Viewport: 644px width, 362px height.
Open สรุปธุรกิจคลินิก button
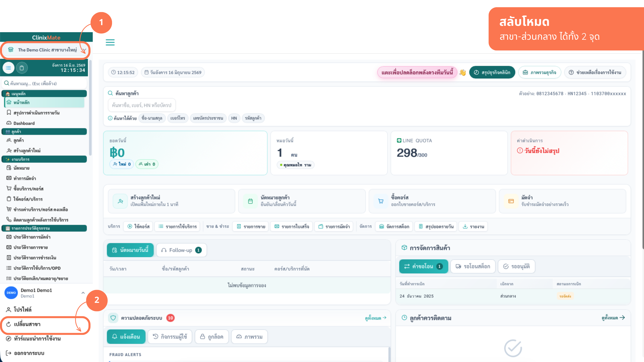point(492,72)
